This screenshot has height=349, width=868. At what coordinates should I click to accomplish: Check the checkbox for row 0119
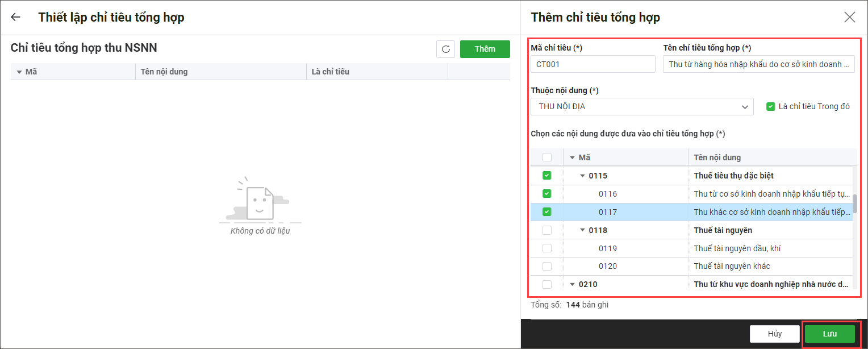(x=546, y=248)
